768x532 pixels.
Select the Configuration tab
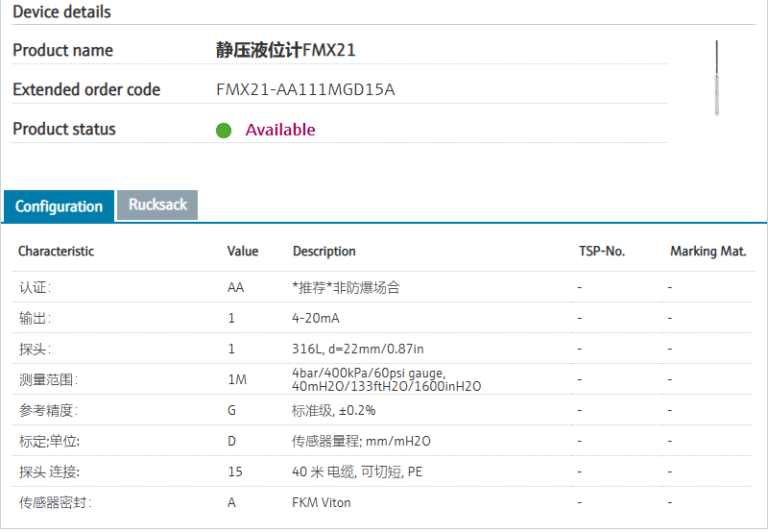[59, 206]
